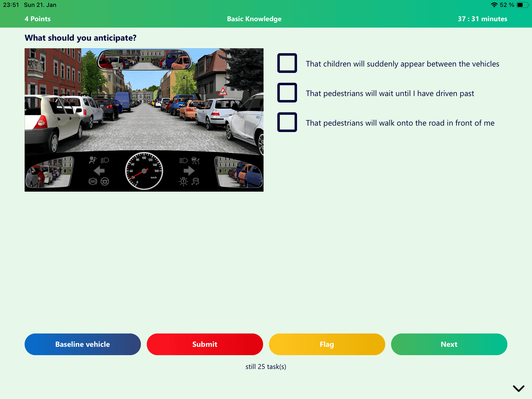Tick 'pedestrians will wait' checkbox
The height and width of the screenshot is (399, 532).
click(x=287, y=93)
